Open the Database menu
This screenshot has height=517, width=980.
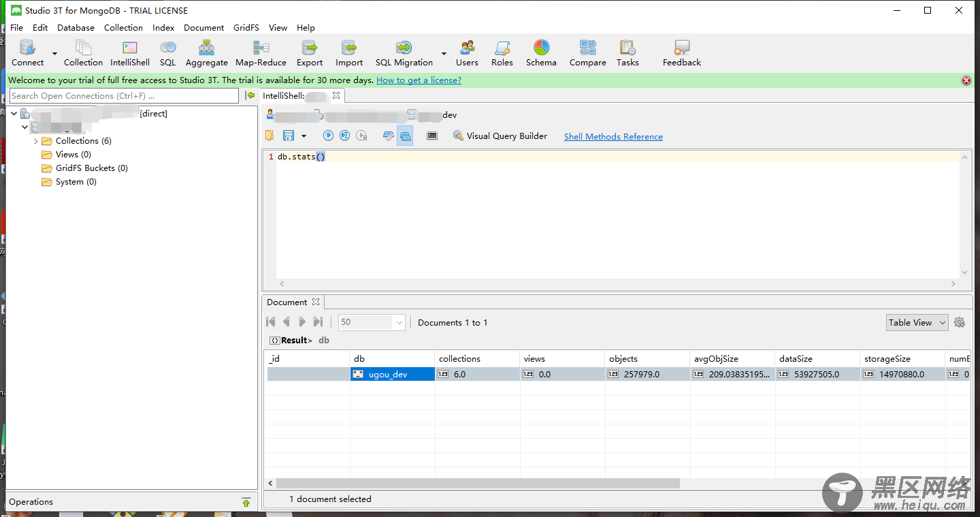point(76,27)
